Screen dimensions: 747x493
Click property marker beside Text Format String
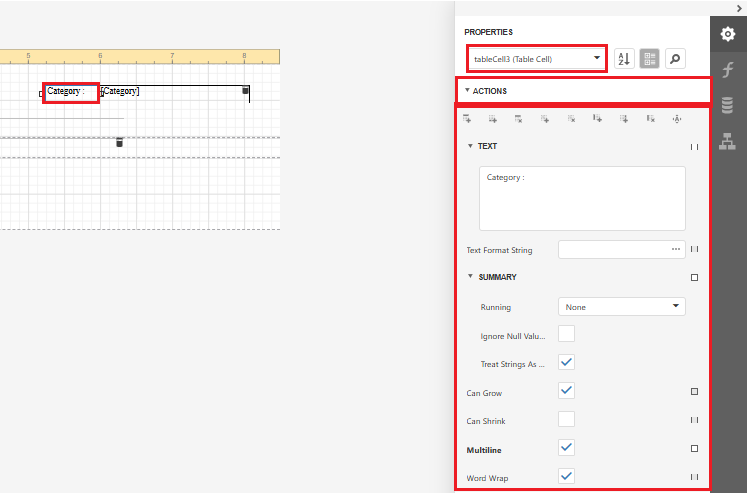[695, 249]
